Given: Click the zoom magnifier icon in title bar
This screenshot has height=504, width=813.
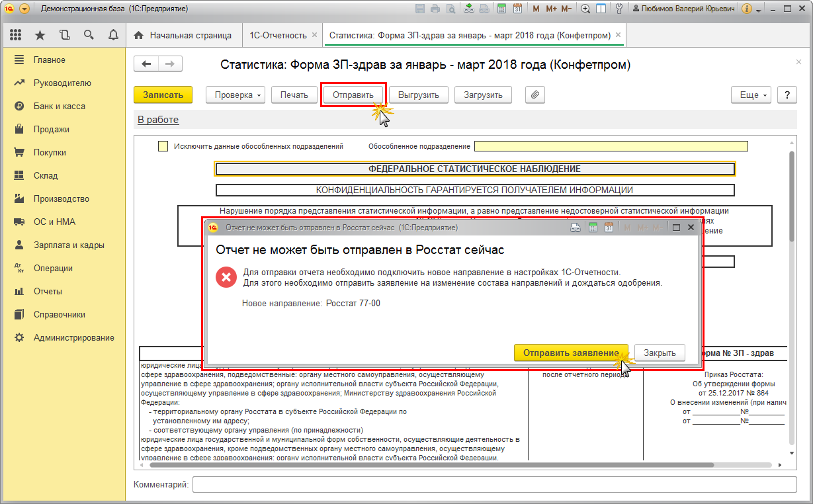Looking at the screenshot, I should click(585, 9).
